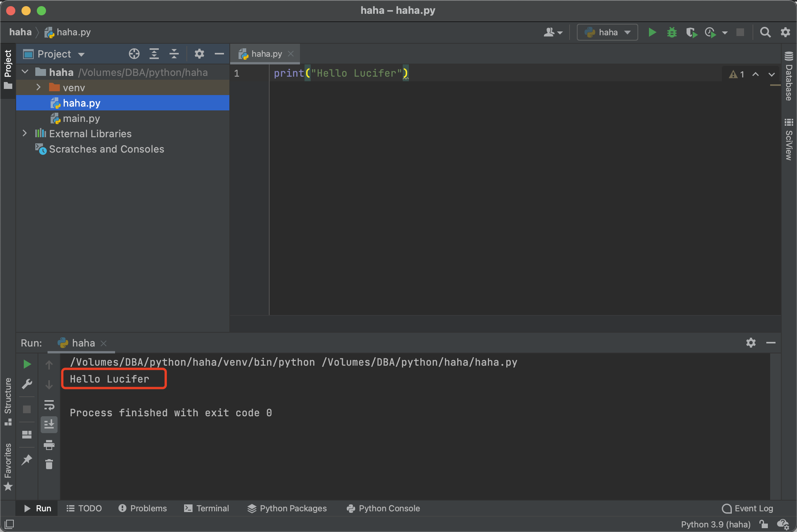This screenshot has width=797, height=532.
Task: Toggle the Favorites side tool window
Action: 8,466
